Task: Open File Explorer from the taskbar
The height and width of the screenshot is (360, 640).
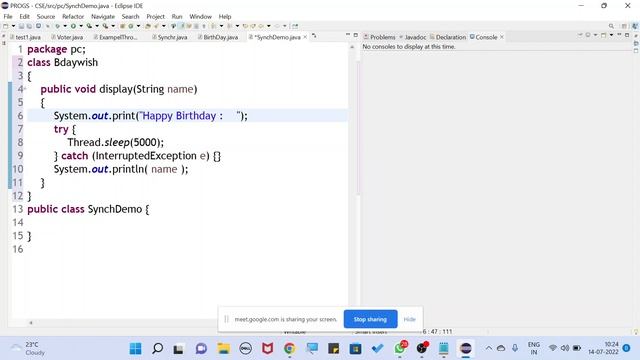Action: pyautogui.click(x=223, y=349)
